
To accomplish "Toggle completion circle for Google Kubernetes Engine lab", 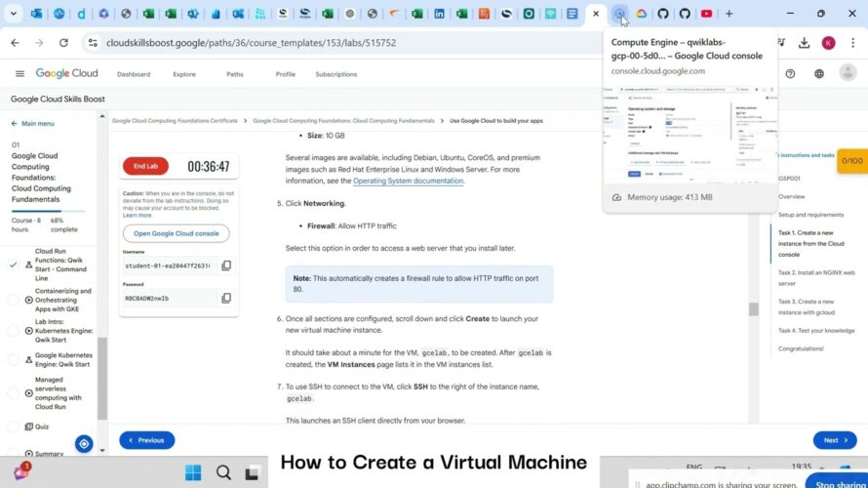I will [x=14, y=359].
